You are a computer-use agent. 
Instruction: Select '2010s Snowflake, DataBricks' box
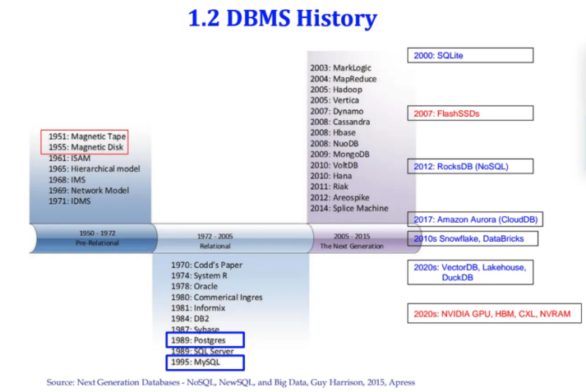[473, 238]
